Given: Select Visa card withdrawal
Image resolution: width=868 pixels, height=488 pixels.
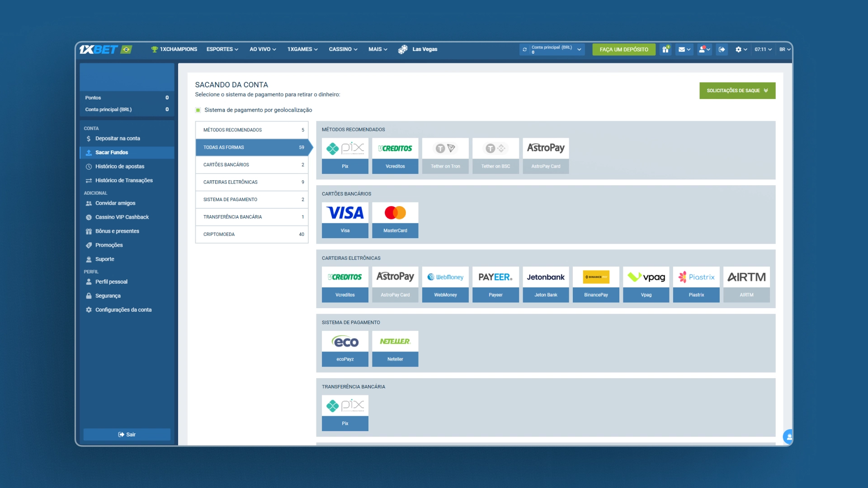Looking at the screenshot, I should click(x=345, y=220).
